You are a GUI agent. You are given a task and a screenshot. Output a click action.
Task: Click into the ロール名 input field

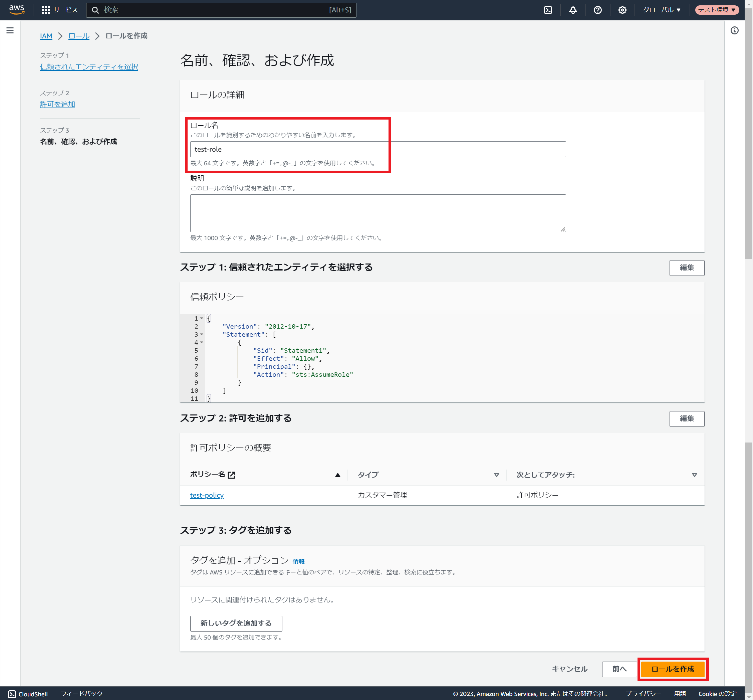tap(378, 149)
